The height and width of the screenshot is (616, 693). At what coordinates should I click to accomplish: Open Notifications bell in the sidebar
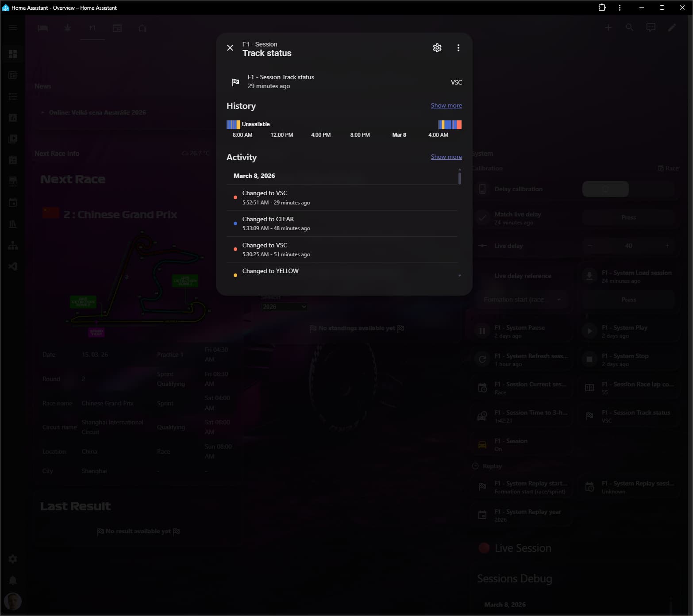[x=13, y=580]
